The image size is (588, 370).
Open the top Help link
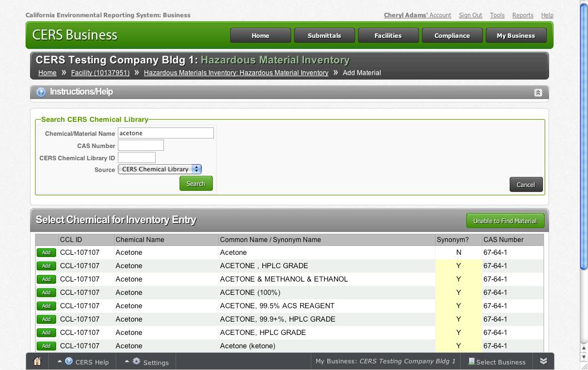click(x=547, y=15)
